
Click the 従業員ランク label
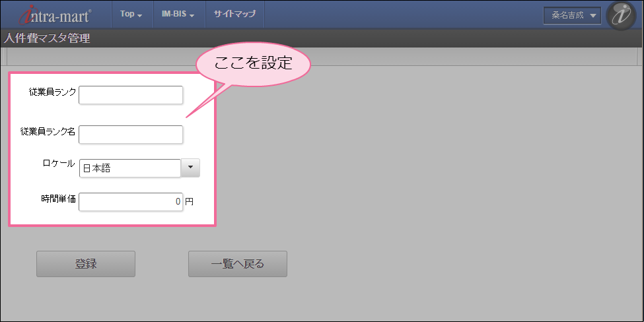(x=52, y=92)
